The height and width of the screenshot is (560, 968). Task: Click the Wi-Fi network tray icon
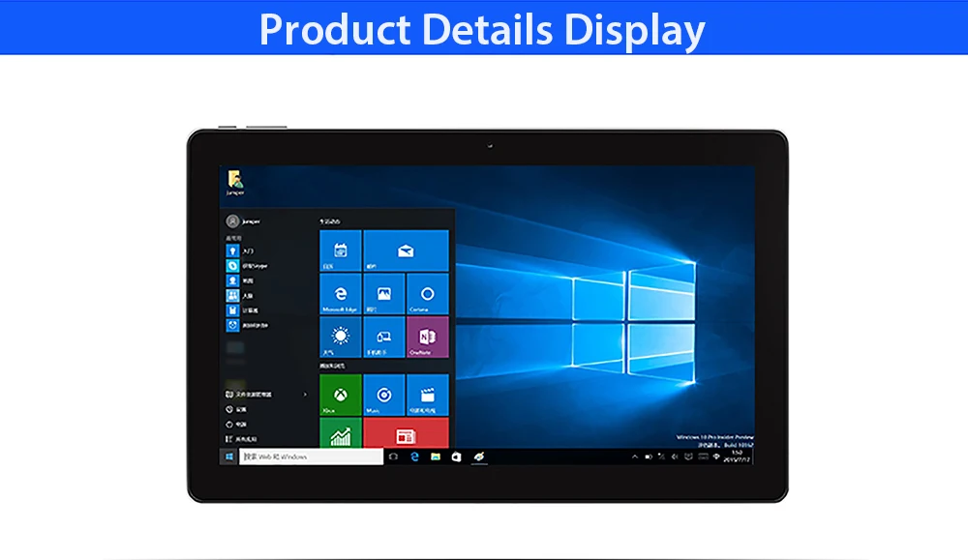click(x=716, y=457)
